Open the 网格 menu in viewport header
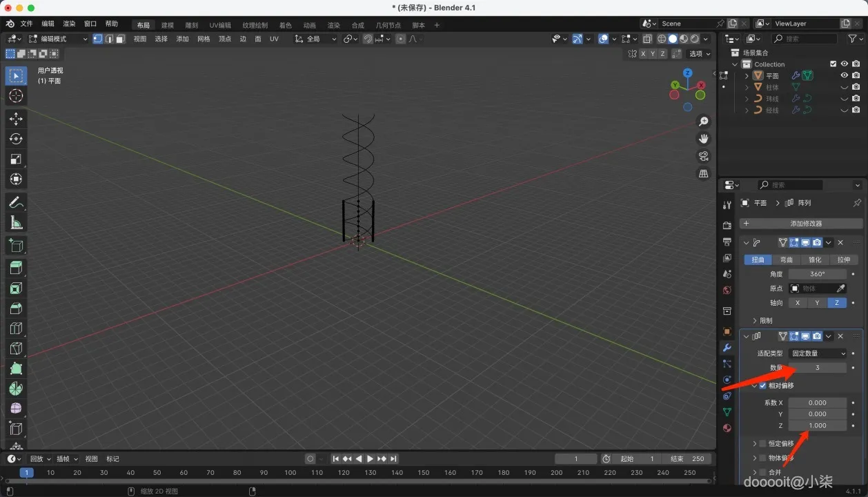 204,39
